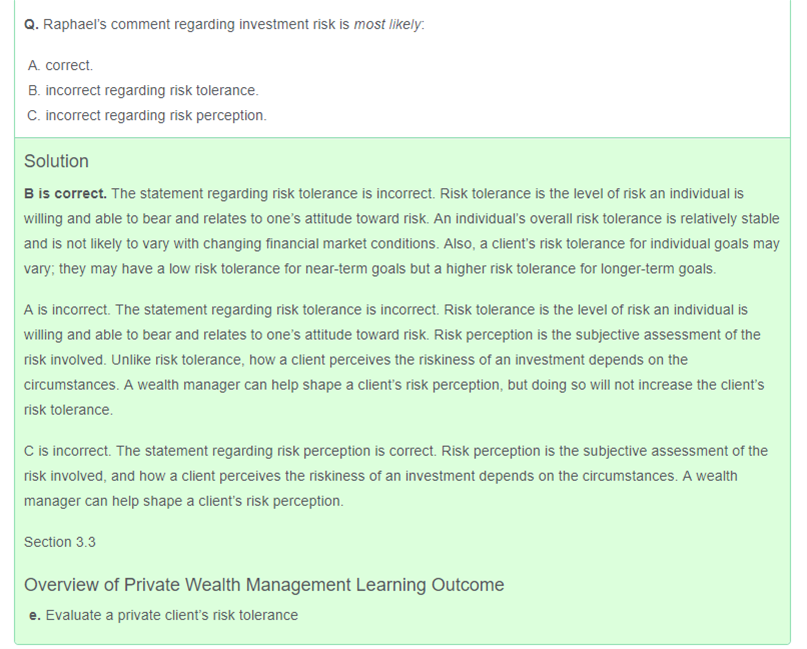Click the "Overview of Private Wealth Management Learning Outcome" heading
Viewport: 807px width, 649px height.
point(264,584)
